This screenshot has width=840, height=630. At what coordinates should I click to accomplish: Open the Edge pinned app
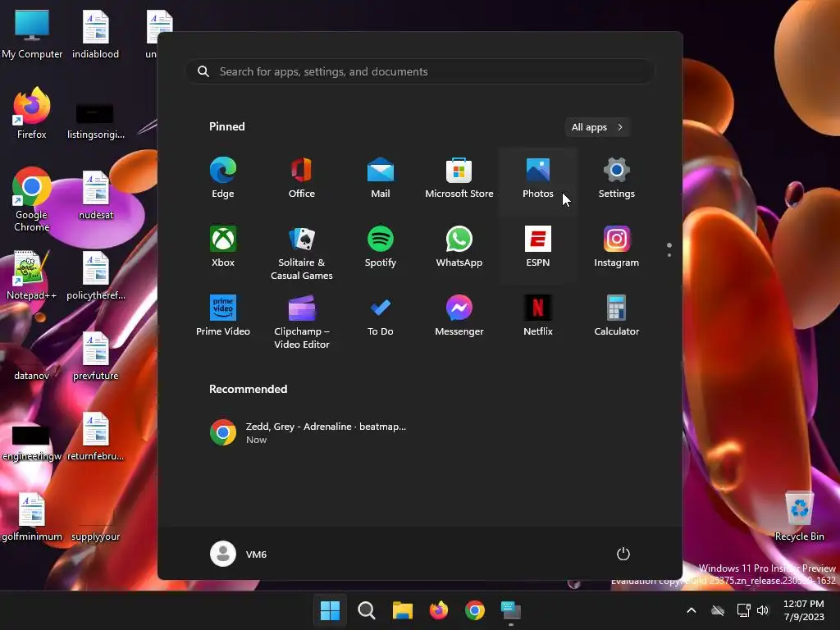click(x=223, y=178)
